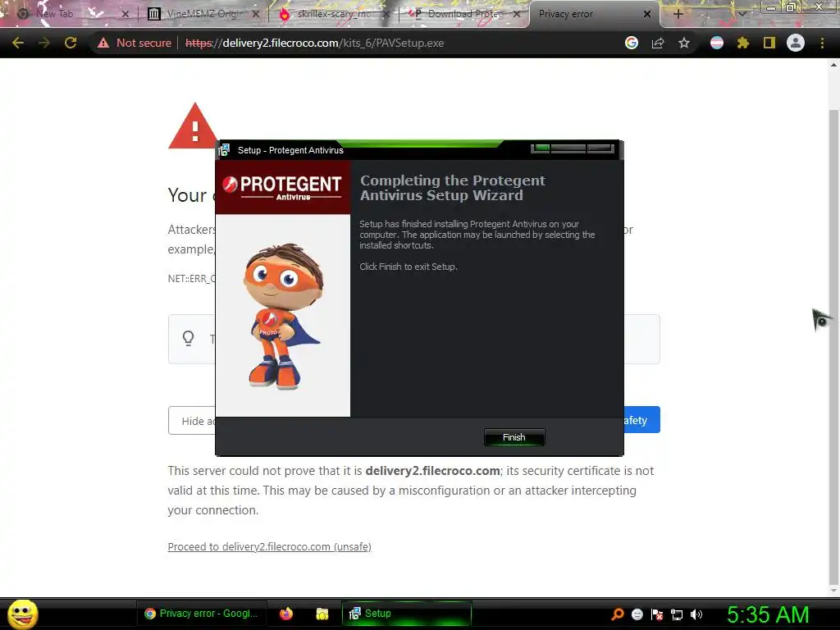
Task: Click the page's vertical scrollbar
Action: (x=833, y=348)
